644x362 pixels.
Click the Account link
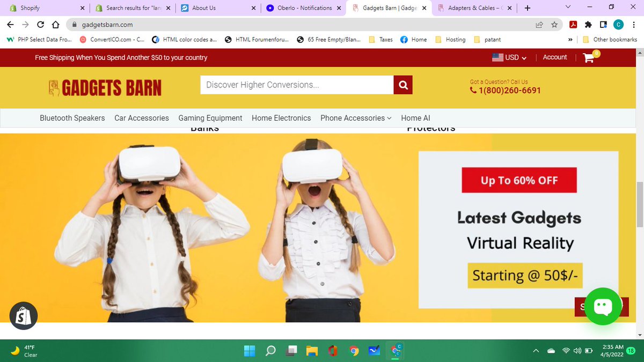pos(555,57)
